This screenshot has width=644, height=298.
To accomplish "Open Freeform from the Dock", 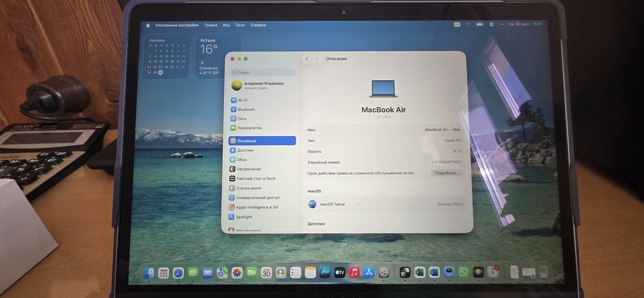I will coord(325,272).
